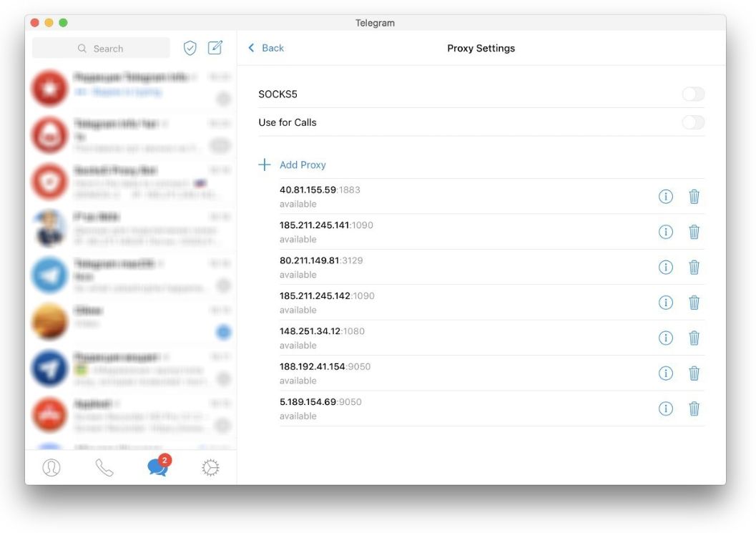
Task: Open chat with orange landscape avatar
Action: tap(131, 322)
